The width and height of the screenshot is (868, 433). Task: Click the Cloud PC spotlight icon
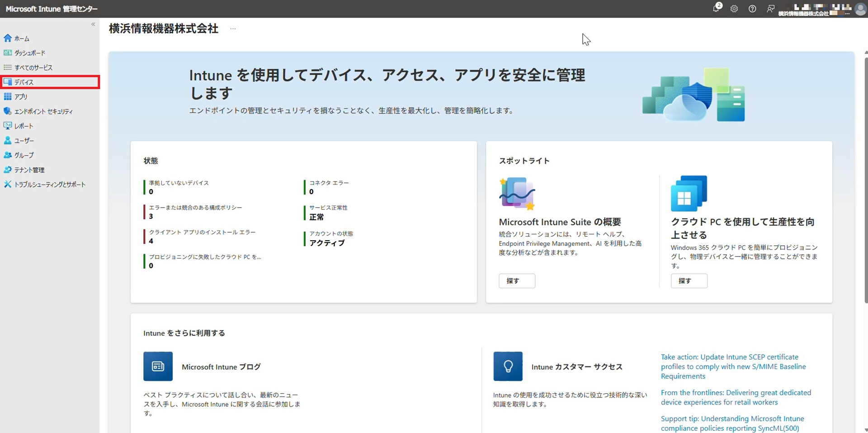click(689, 194)
